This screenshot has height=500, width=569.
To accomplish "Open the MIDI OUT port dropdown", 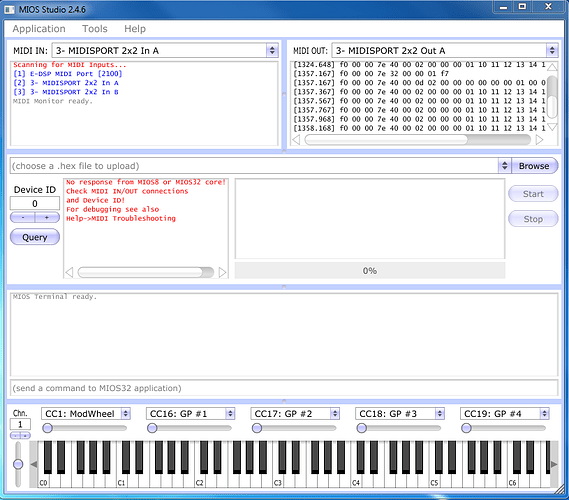I will click(x=445, y=50).
